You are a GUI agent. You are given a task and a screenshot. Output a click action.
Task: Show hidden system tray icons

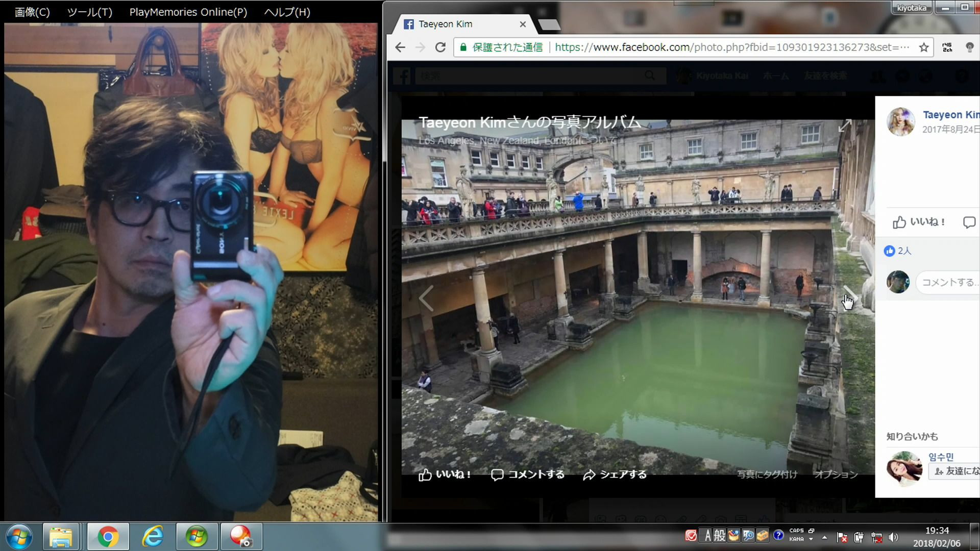[824, 537]
